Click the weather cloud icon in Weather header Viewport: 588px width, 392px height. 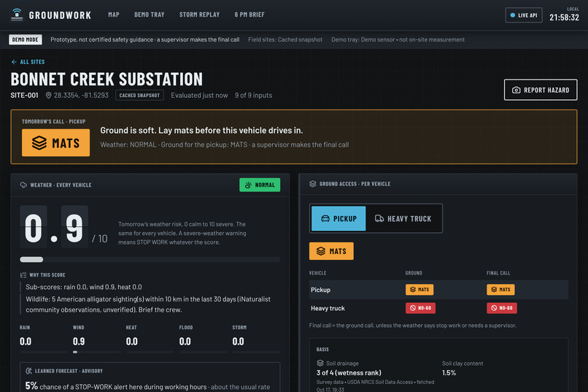tap(23, 185)
